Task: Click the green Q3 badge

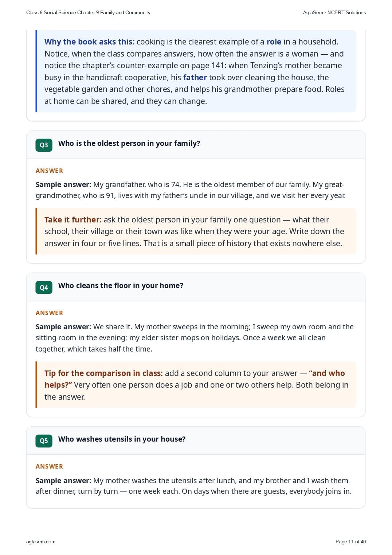Action: (x=44, y=145)
